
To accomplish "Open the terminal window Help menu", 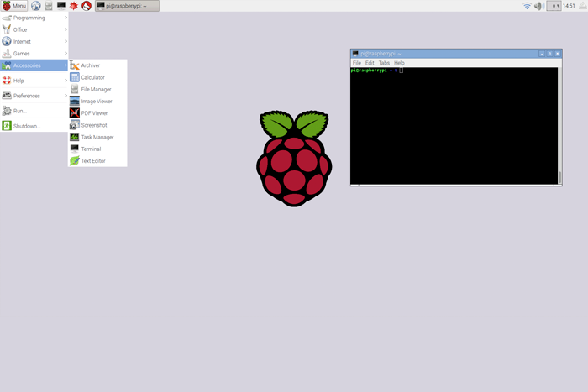I will (x=399, y=63).
